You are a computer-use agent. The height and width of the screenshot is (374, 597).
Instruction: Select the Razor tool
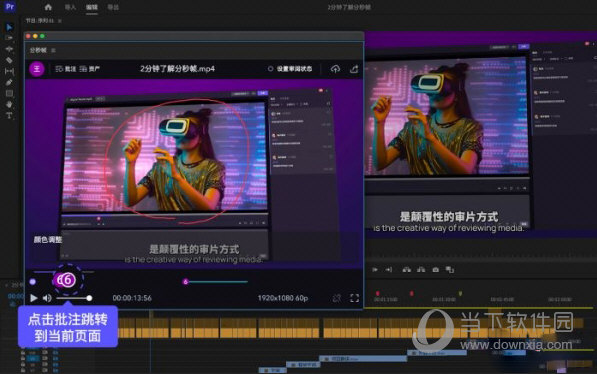coord(9,60)
